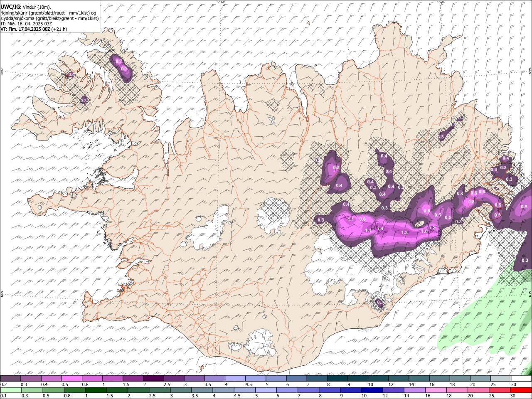
Task: Click the 1.0 snowfall value on the map
Action: [x=424, y=232]
